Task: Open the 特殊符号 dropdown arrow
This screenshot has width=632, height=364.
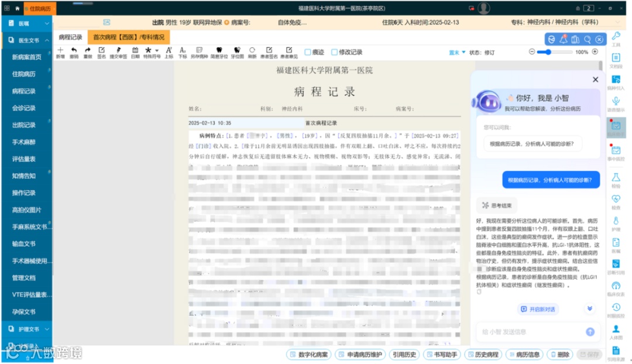Action: pyautogui.click(x=157, y=51)
